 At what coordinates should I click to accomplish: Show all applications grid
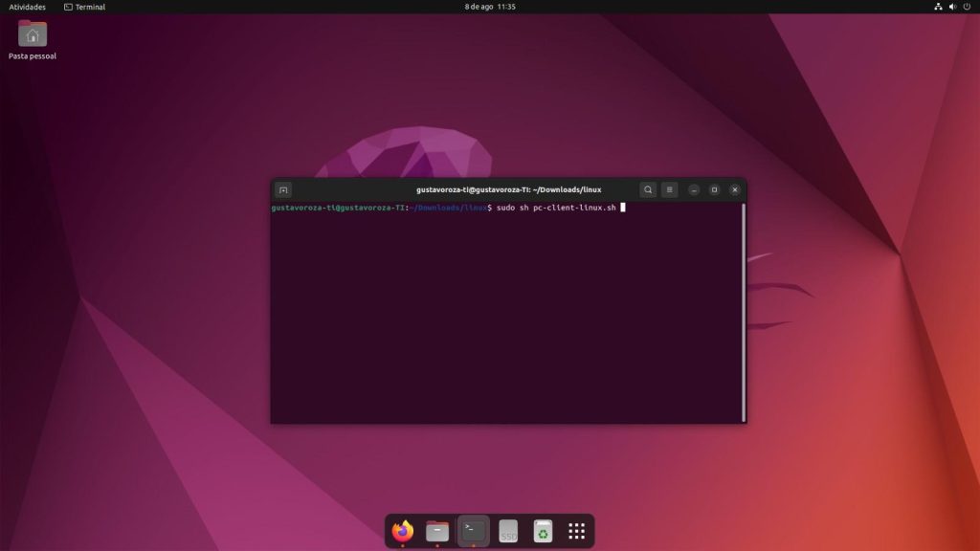pos(576,531)
